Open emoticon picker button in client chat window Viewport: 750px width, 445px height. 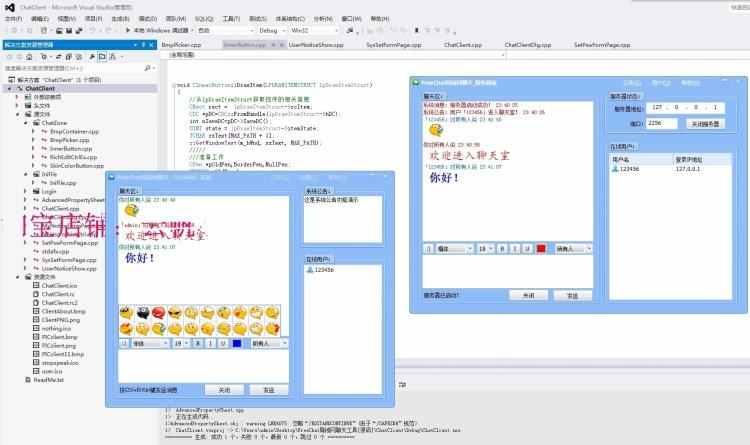tap(124, 343)
